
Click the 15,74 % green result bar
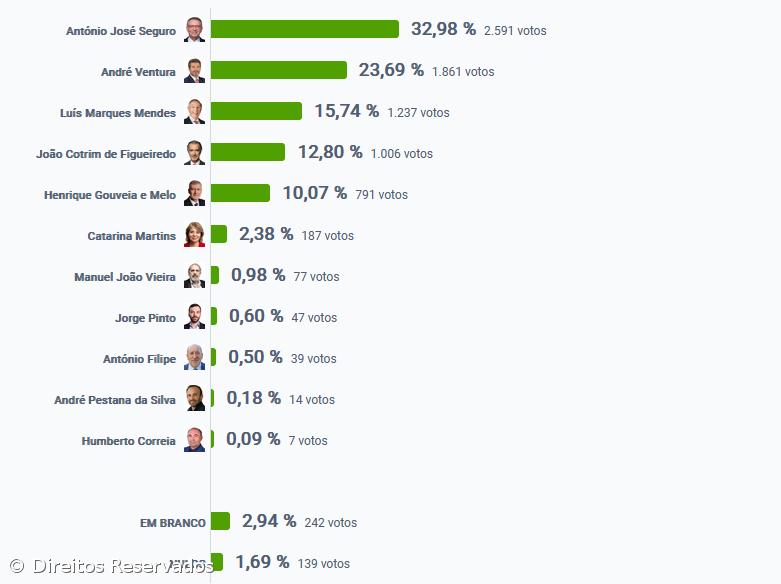pyautogui.click(x=256, y=111)
